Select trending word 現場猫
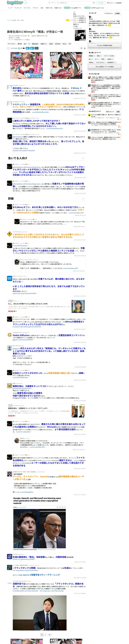129x644 pixels. 92,56
